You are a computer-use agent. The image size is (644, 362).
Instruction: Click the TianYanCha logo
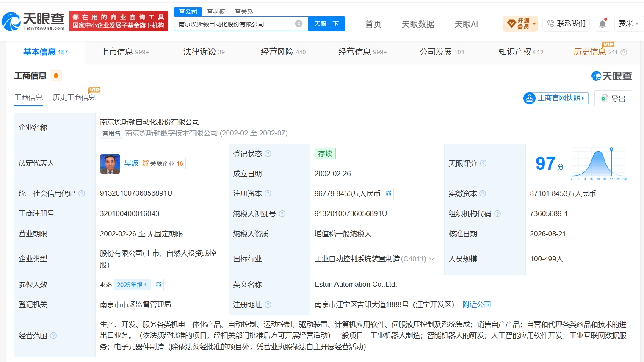(x=33, y=21)
